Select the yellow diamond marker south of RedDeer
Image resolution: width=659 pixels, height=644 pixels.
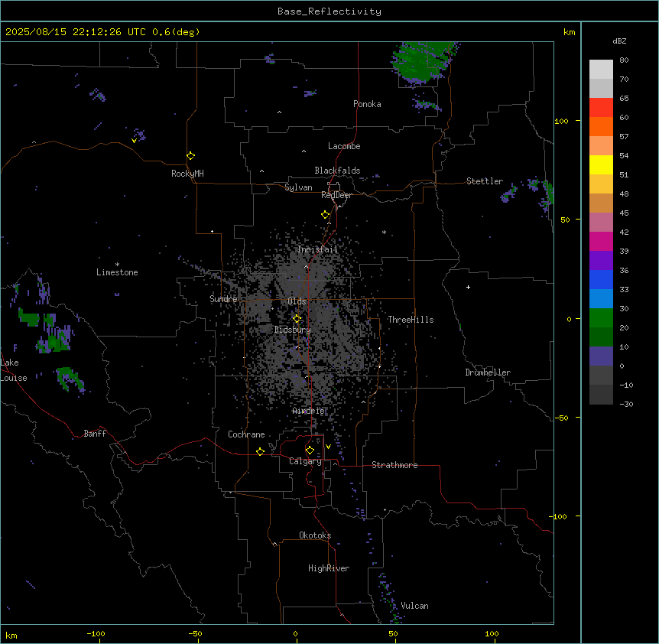tap(326, 215)
